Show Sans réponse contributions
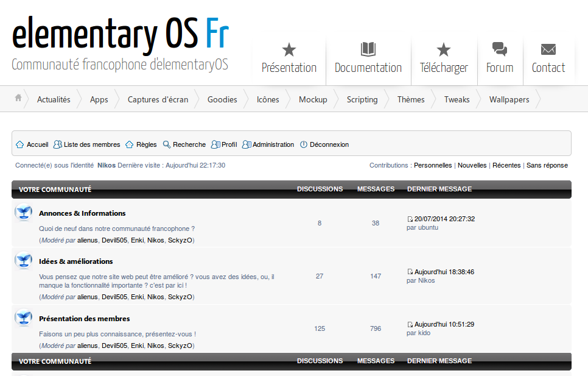Image resolution: width=588 pixels, height=376 pixels. tap(547, 165)
